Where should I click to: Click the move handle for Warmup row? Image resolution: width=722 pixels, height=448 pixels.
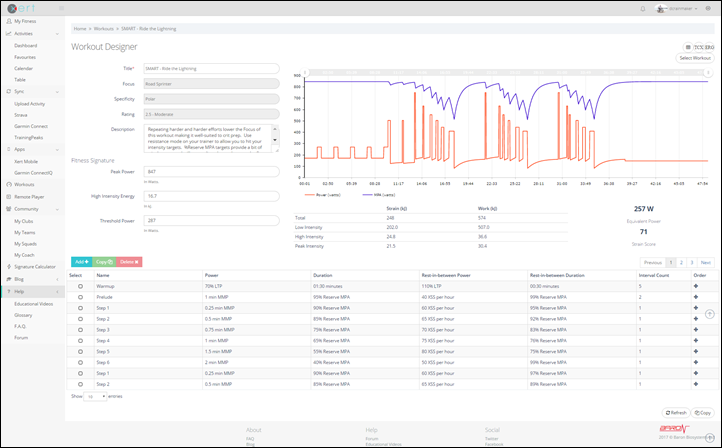[x=698, y=286]
